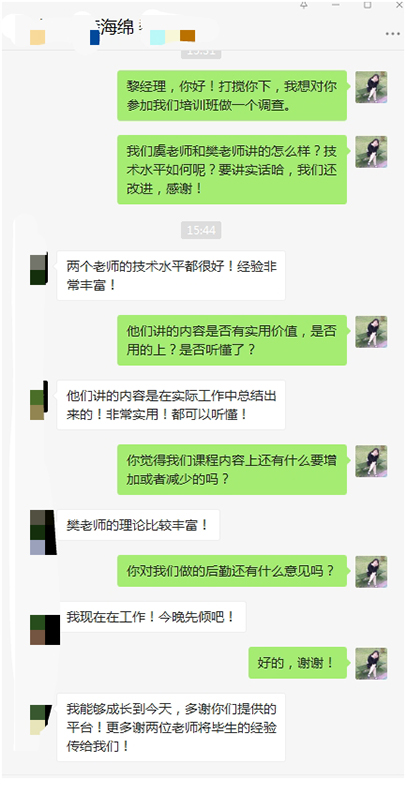Select the 两个老师的技术水平都很好 message bubble
Screen dimensions: 406x794
(171, 275)
